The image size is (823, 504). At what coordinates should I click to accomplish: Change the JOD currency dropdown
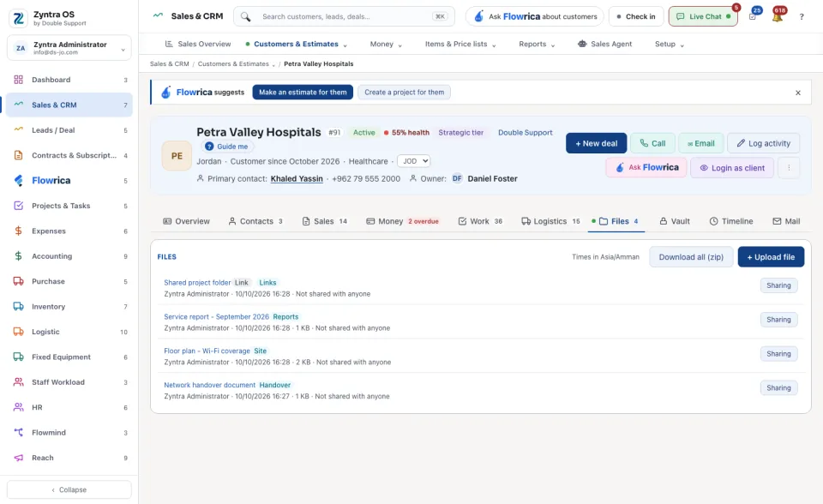pos(413,161)
